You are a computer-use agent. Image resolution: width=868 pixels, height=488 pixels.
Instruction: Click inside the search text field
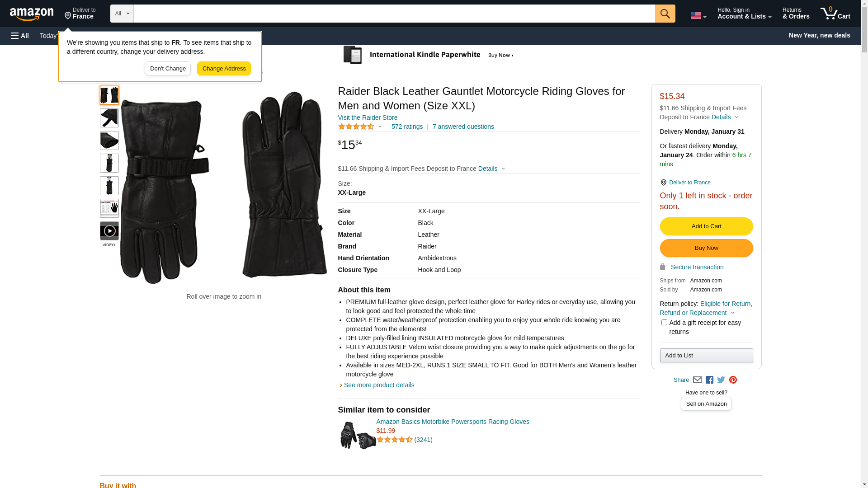pyautogui.click(x=394, y=14)
